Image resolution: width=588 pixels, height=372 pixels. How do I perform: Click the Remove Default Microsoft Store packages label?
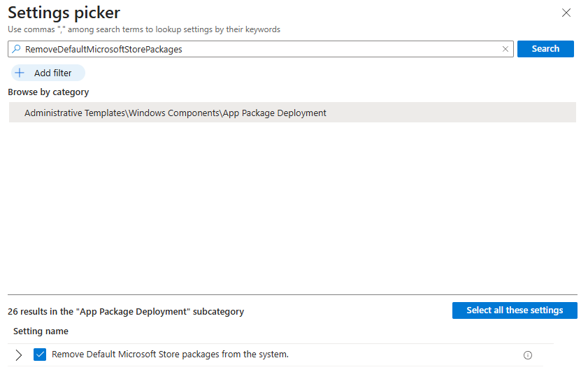[170, 355]
